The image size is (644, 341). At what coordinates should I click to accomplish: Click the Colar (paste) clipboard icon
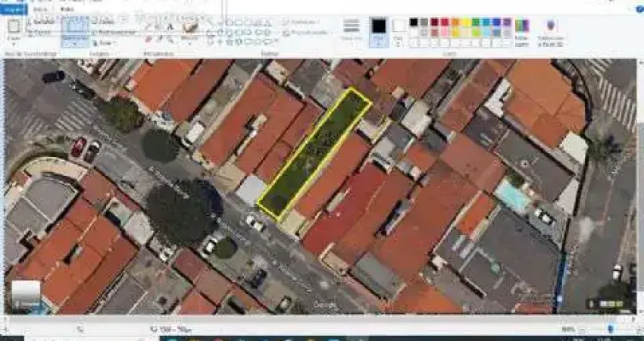tap(14, 27)
